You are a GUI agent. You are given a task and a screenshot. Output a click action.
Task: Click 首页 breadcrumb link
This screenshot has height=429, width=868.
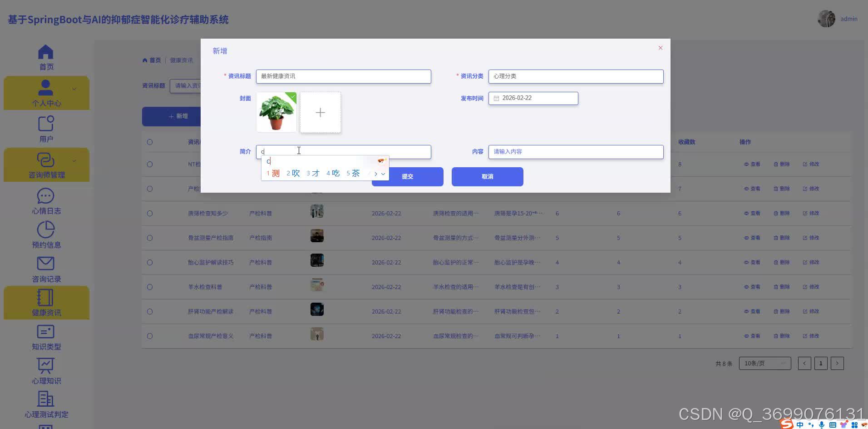(x=152, y=60)
